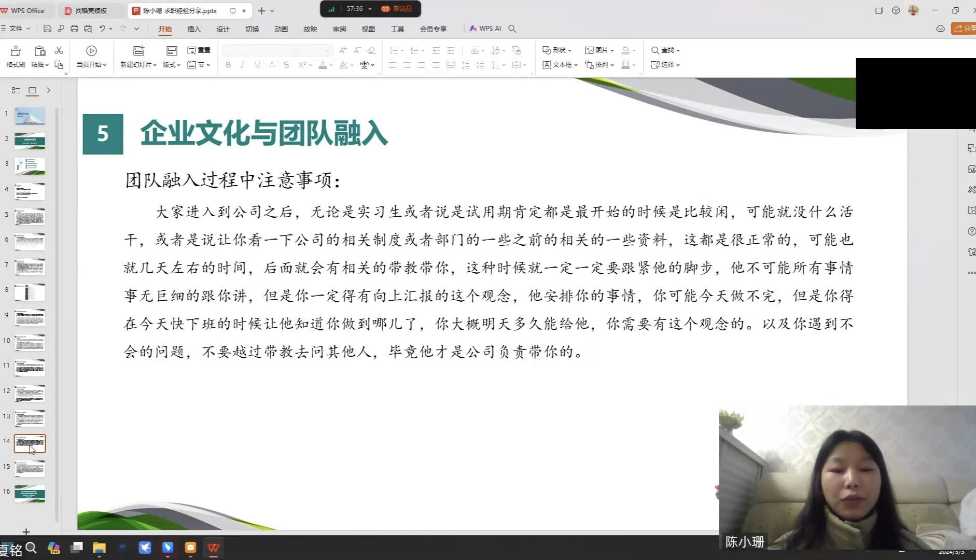
Task: Align text right
Action: click(x=422, y=65)
